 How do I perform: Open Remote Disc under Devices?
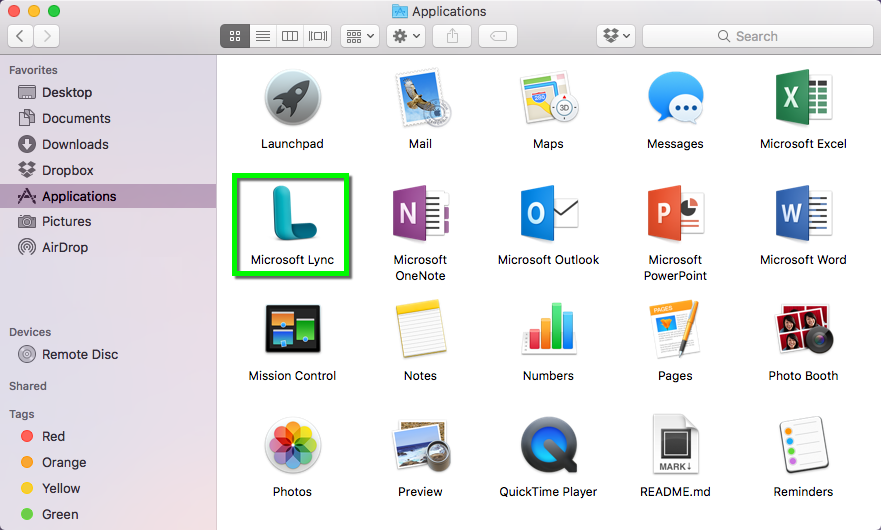pos(108,354)
